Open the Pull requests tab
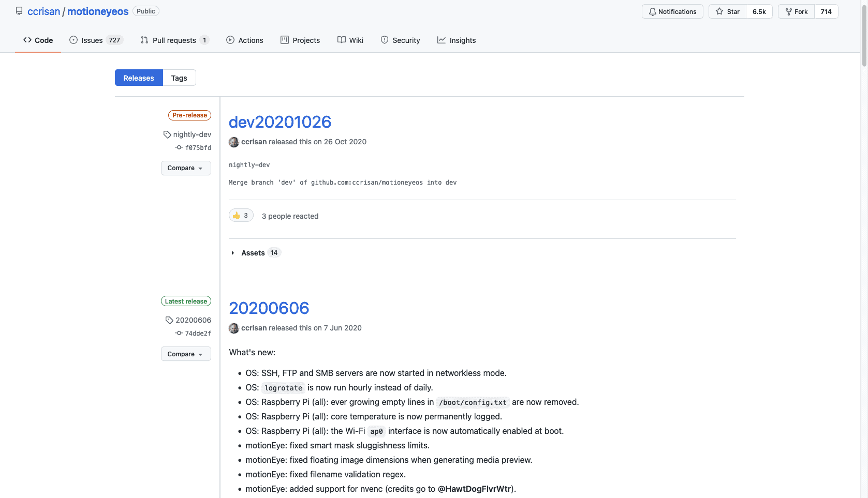 coord(174,40)
